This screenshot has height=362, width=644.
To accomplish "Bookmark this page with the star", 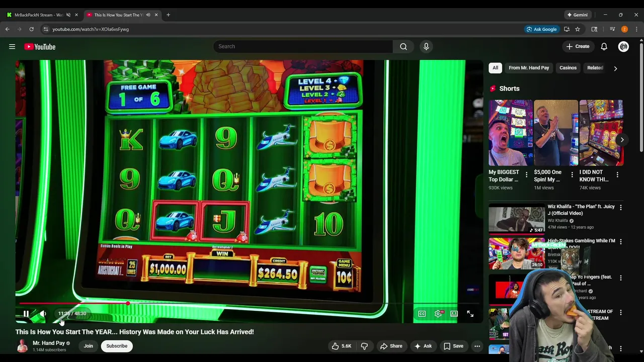I will click(578, 29).
